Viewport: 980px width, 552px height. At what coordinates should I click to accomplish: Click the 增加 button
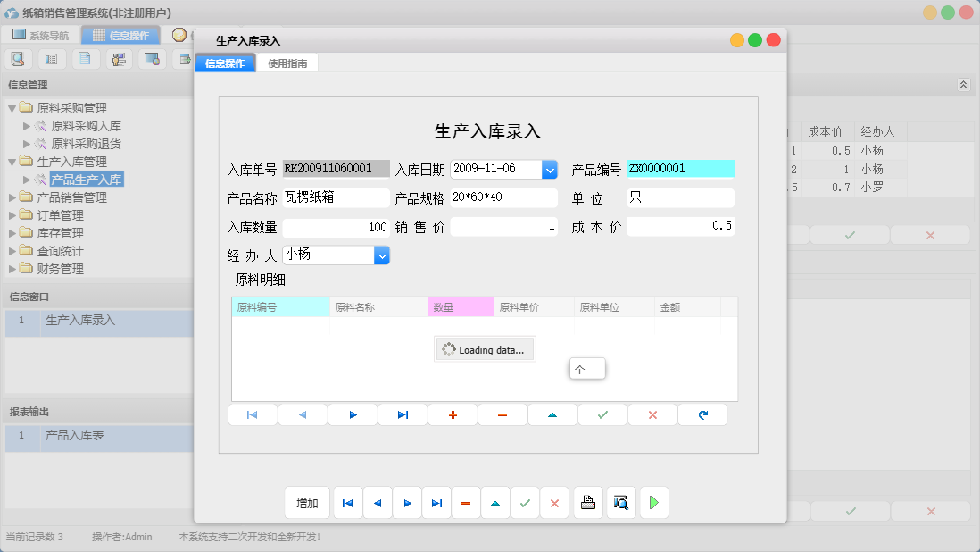click(306, 502)
